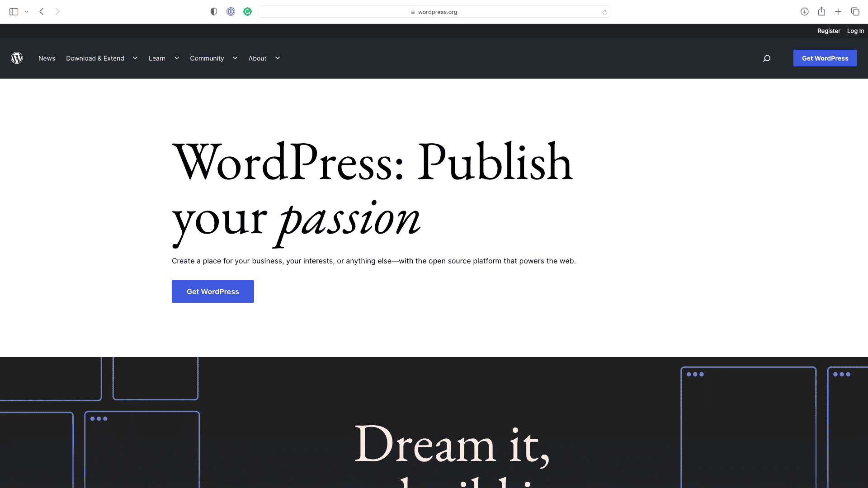Show downloads with the download icon
Screen dimensions: 868x488
[x=805, y=12]
